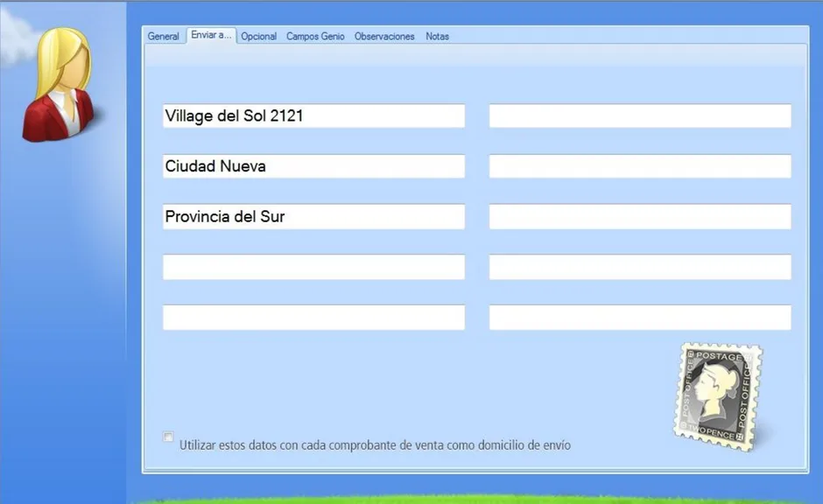Image resolution: width=823 pixels, height=504 pixels.
Task: Open the Opcional tab
Action: tap(259, 36)
